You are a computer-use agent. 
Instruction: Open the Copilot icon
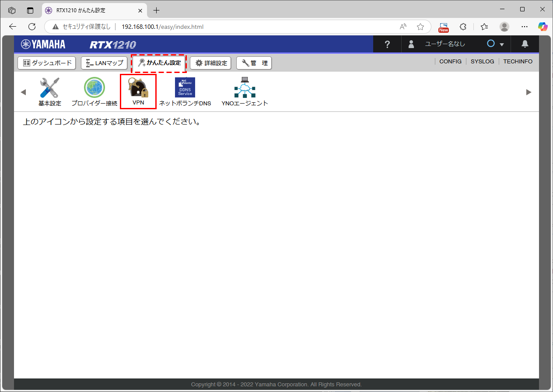543,27
